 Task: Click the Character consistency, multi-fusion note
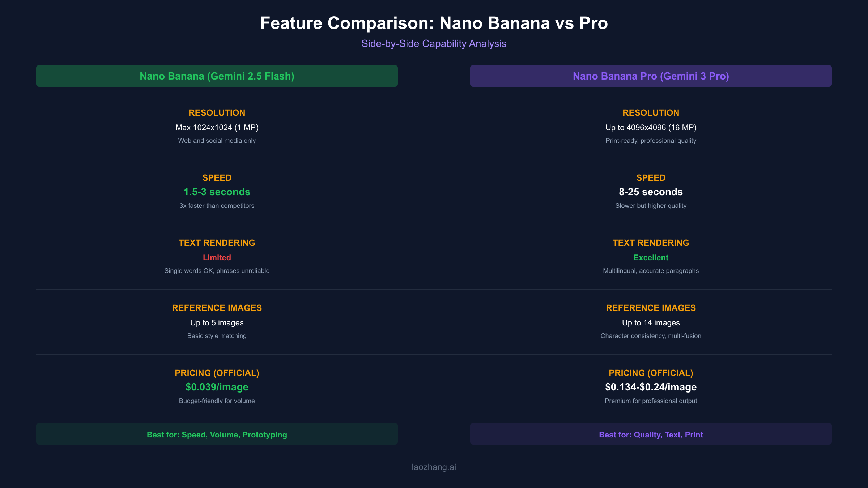point(651,336)
